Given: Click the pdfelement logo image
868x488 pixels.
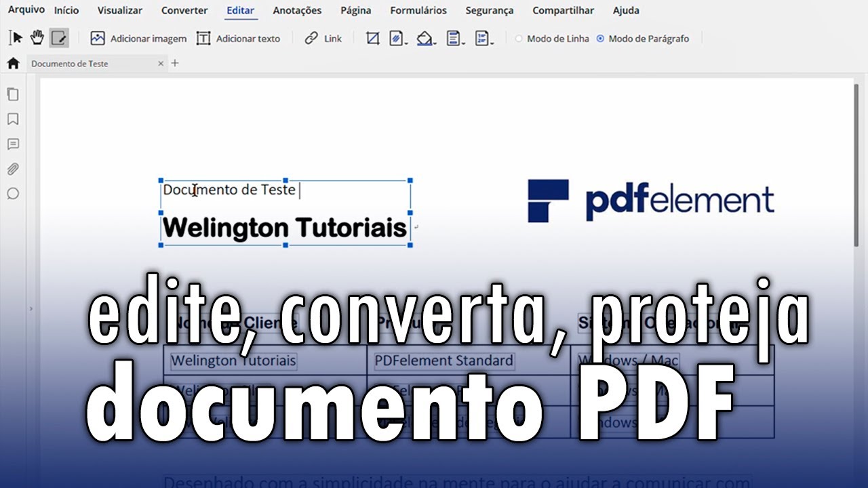Looking at the screenshot, I should pos(651,201).
